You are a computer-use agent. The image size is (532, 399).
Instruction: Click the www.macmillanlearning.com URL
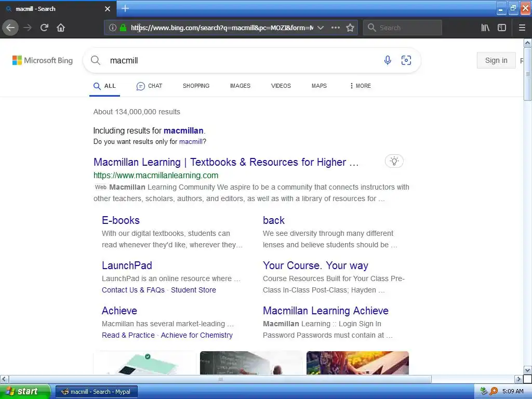(156, 176)
